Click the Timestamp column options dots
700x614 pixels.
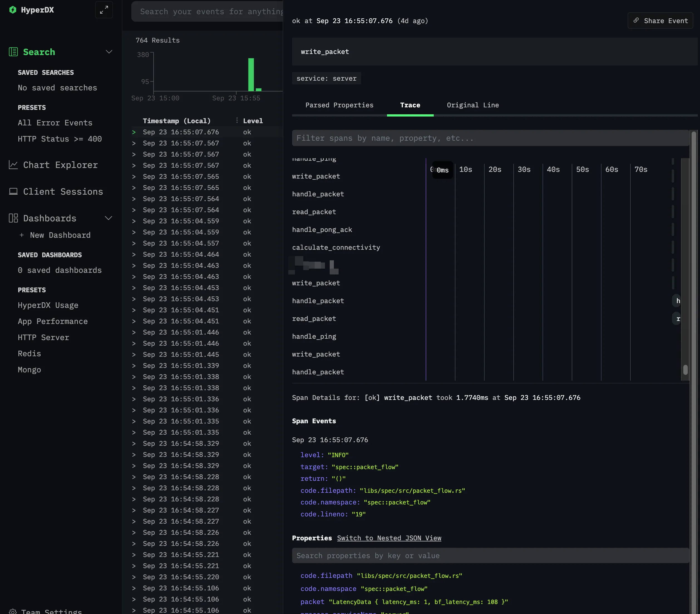(x=237, y=120)
